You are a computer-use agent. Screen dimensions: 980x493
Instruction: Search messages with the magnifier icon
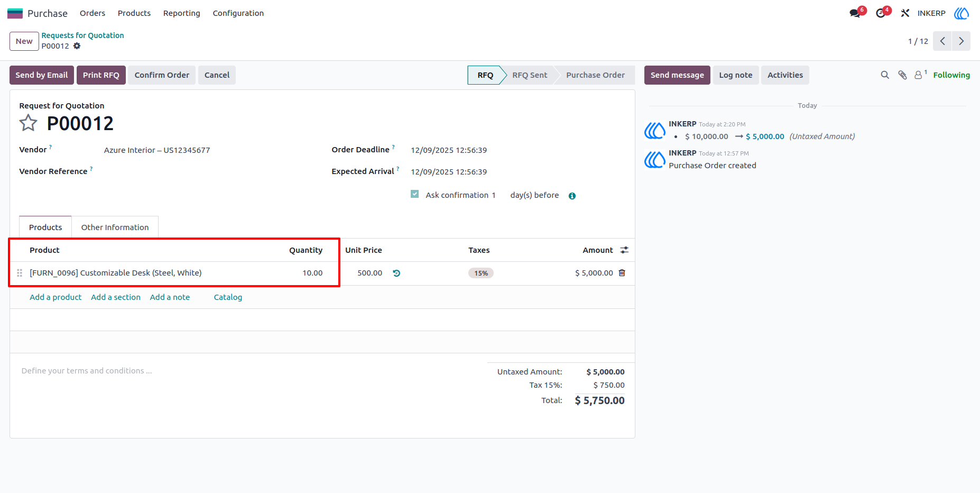[x=885, y=75]
